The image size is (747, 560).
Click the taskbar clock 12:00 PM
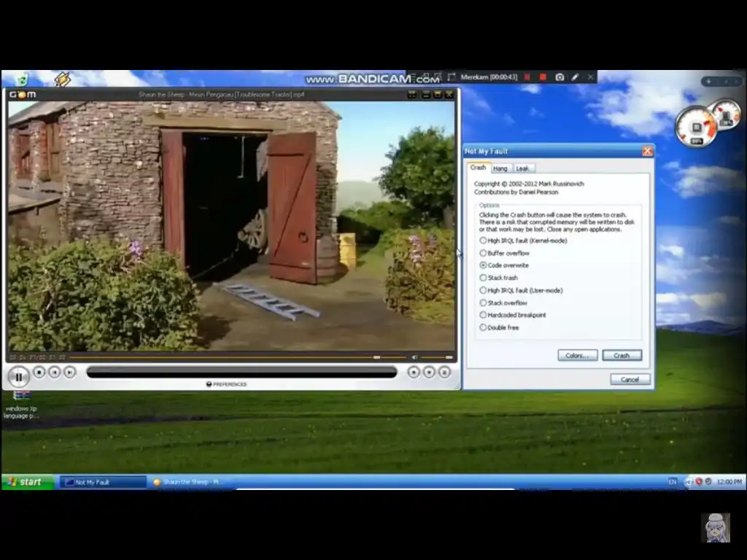(729, 482)
